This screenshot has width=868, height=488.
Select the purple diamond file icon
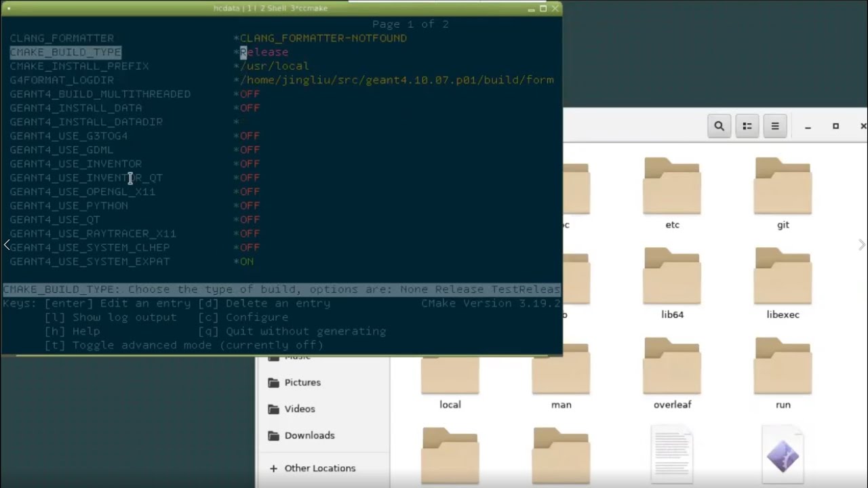pyautogui.click(x=783, y=454)
